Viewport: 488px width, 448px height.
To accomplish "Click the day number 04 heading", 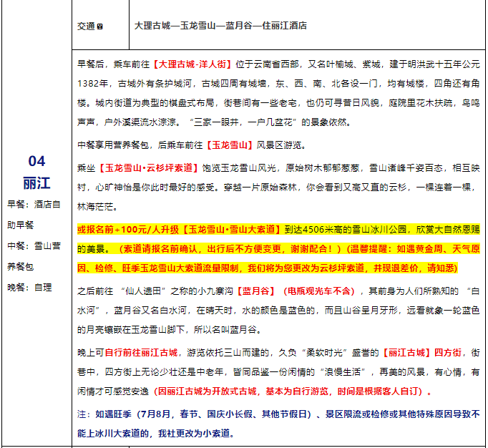I will tap(36, 162).
